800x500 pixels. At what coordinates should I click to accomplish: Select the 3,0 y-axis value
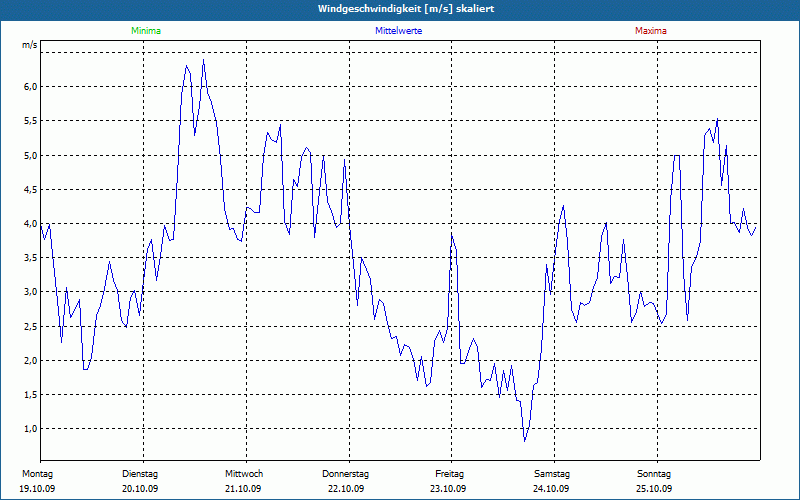pyautogui.click(x=31, y=292)
